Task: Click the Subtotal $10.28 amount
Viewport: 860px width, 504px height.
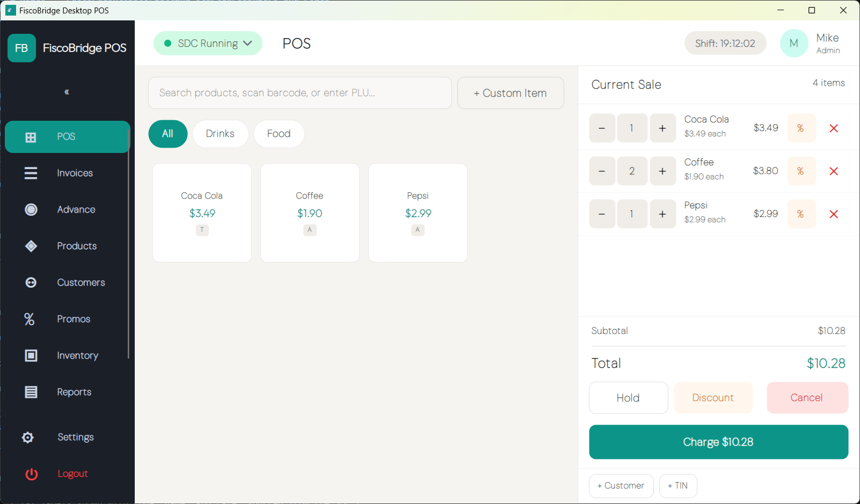Action: 832,331
